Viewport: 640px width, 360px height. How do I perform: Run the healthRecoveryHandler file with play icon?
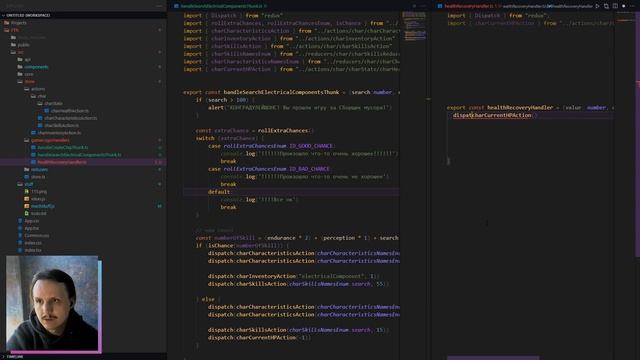click(598, 6)
